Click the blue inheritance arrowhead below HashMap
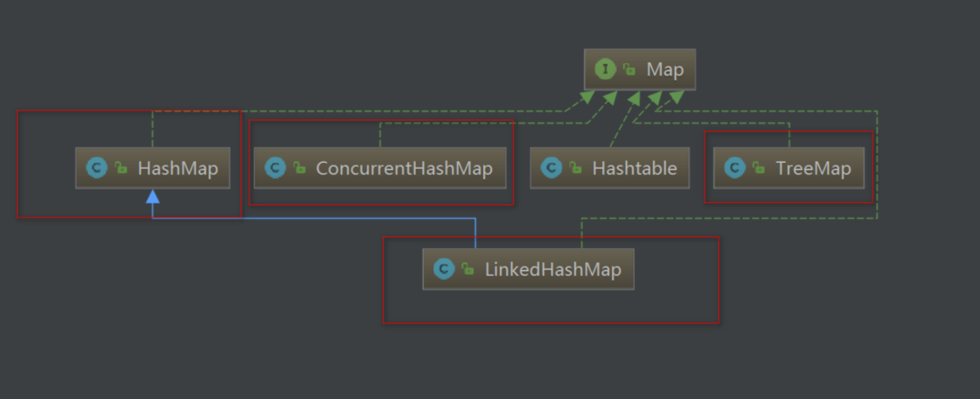The width and height of the screenshot is (980, 399). (x=153, y=197)
